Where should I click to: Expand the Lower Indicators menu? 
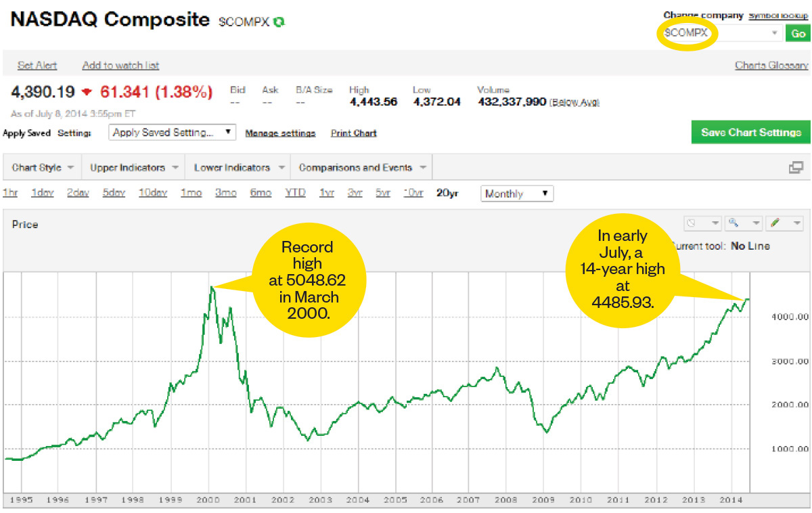pos(238,167)
